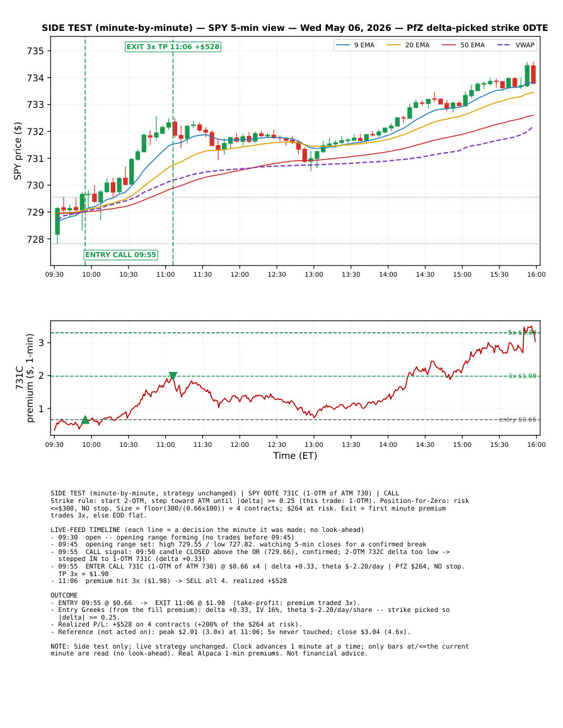The image size is (563, 728).
Task: Click the green up-triangle entry marker
Action: coord(85,420)
